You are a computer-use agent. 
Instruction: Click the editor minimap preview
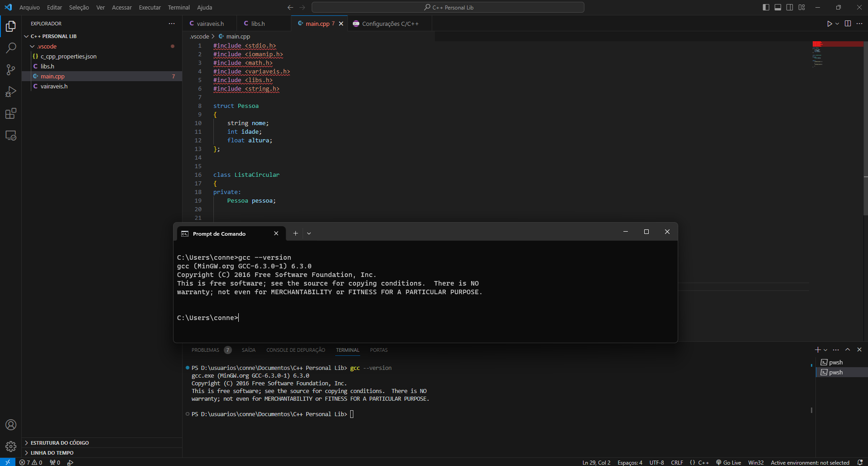837,54
